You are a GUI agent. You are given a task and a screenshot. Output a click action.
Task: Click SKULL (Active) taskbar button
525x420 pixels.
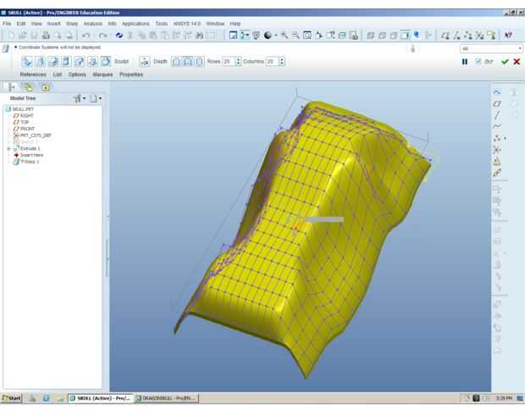click(x=101, y=398)
